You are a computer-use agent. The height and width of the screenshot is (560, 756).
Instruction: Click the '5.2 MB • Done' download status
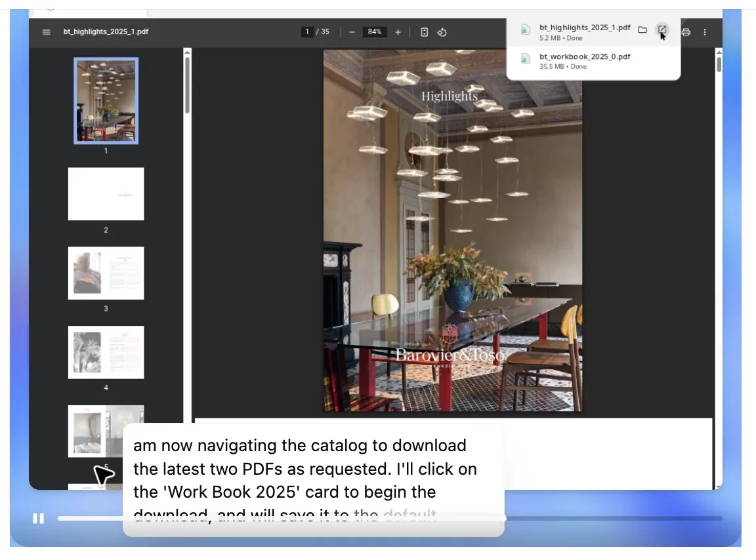pos(560,38)
